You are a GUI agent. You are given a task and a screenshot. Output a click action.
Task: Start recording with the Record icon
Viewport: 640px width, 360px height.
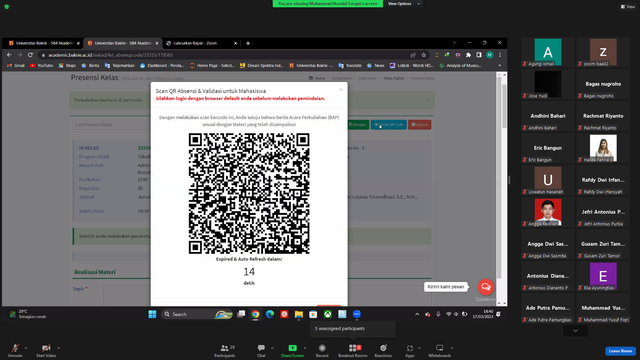[x=322, y=348]
